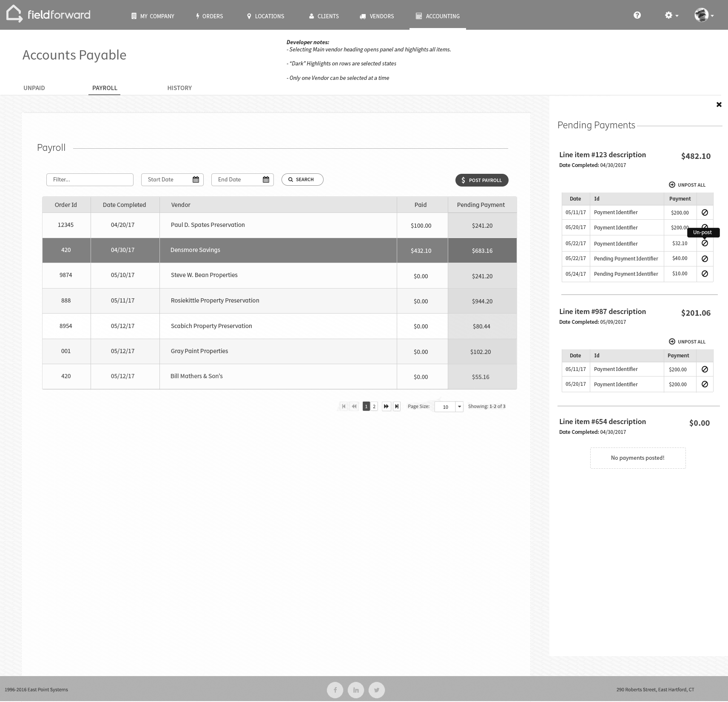Viewport: 728px width, 702px height.
Task: Click the help question mark icon
Action: [x=637, y=15]
